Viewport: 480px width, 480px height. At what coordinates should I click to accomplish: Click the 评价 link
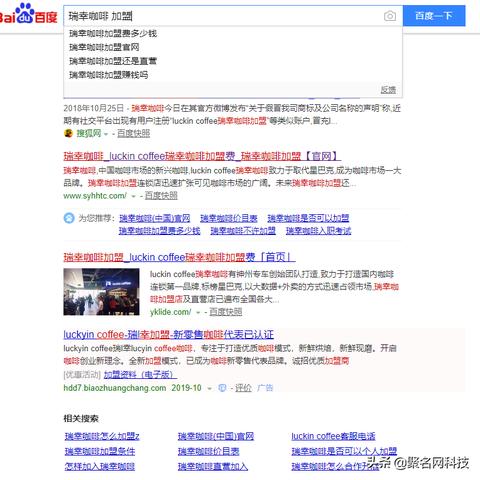[243, 388]
